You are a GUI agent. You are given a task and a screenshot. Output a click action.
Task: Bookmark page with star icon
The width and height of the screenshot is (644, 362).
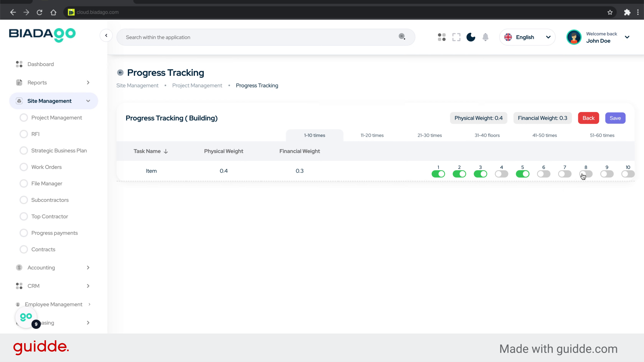click(610, 12)
